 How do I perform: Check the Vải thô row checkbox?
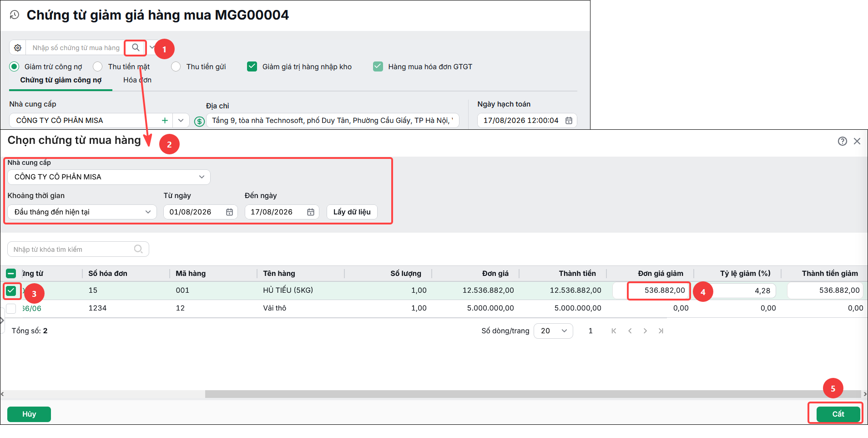11,308
